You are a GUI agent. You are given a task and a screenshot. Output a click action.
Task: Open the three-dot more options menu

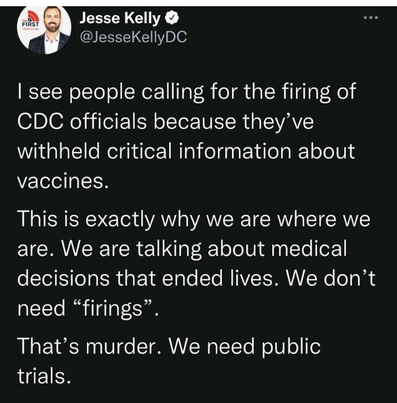pyautogui.click(x=371, y=18)
